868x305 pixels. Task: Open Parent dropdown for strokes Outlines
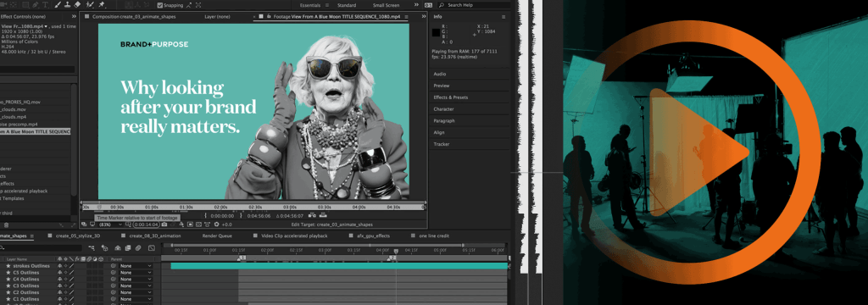click(x=136, y=266)
